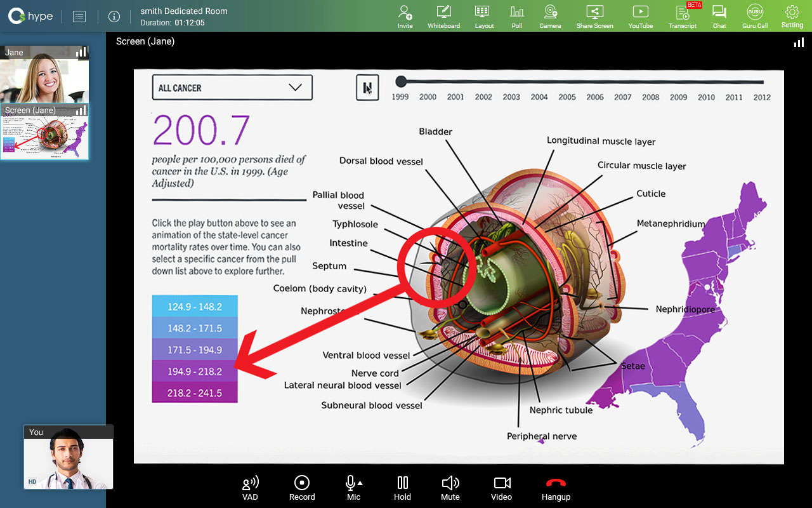Screen dimensions: 812x508
Task: Click the Nephridiopore label
Action: [x=685, y=309]
